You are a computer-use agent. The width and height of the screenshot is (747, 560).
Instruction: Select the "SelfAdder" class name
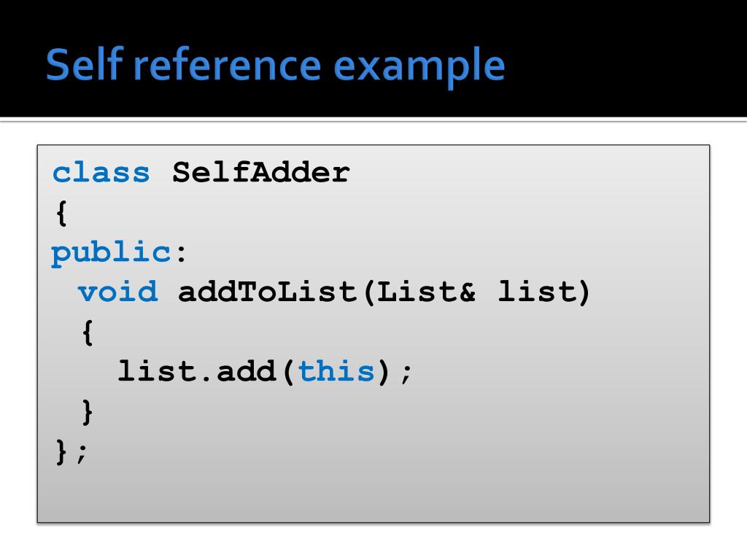click(x=260, y=172)
